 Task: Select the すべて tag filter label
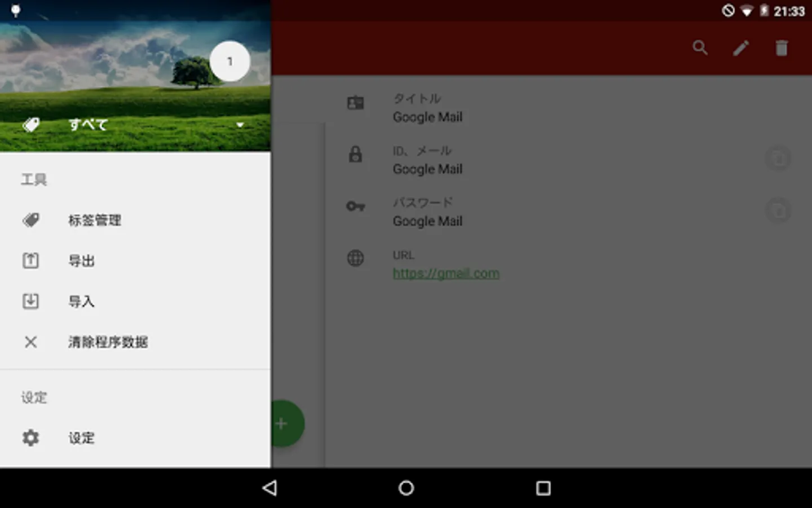(x=88, y=125)
